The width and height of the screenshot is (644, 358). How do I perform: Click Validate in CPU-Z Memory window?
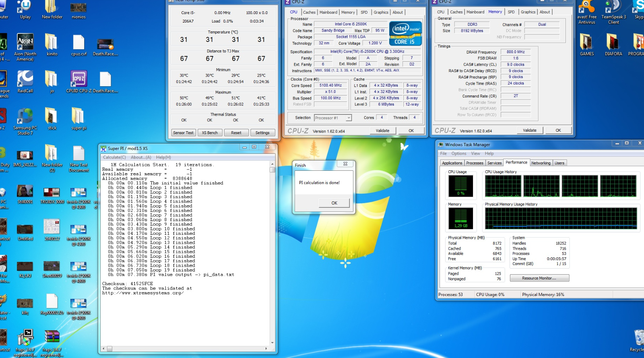tap(530, 130)
